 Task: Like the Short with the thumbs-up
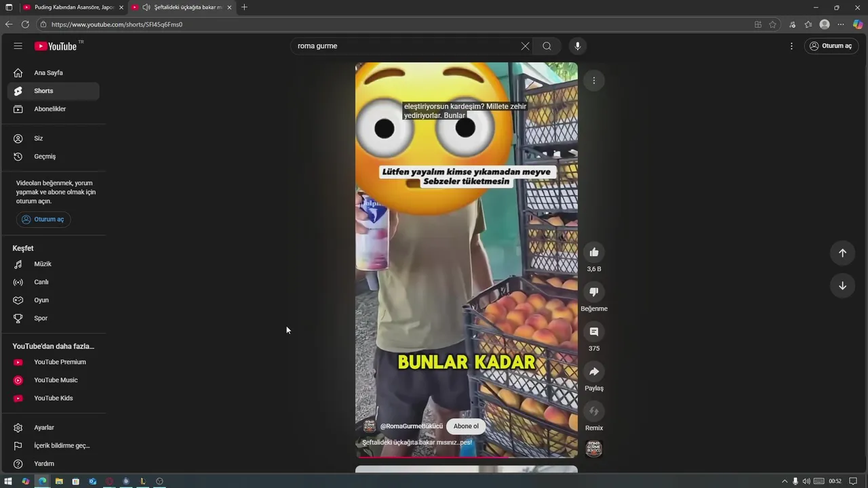(x=594, y=252)
